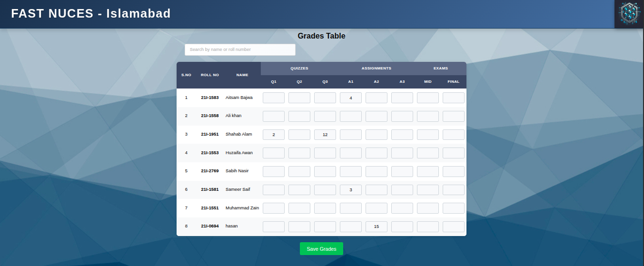Click the name Sameer Saif
This screenshot has height=266, width=644.
(x=238, y=189)
